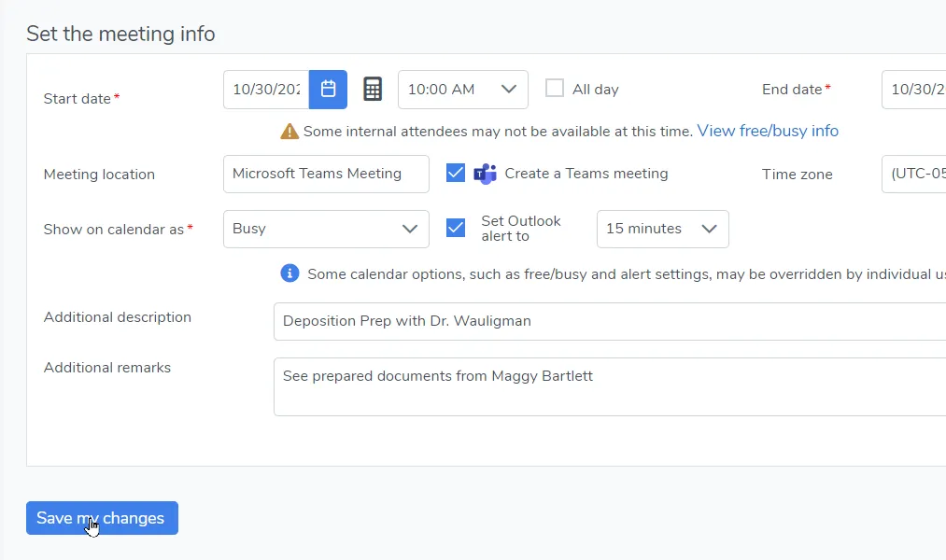Click the blue info circle icon

289,273
